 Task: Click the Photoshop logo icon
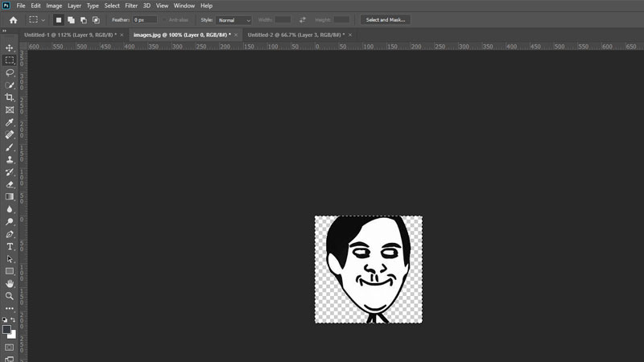coord(6,6)
